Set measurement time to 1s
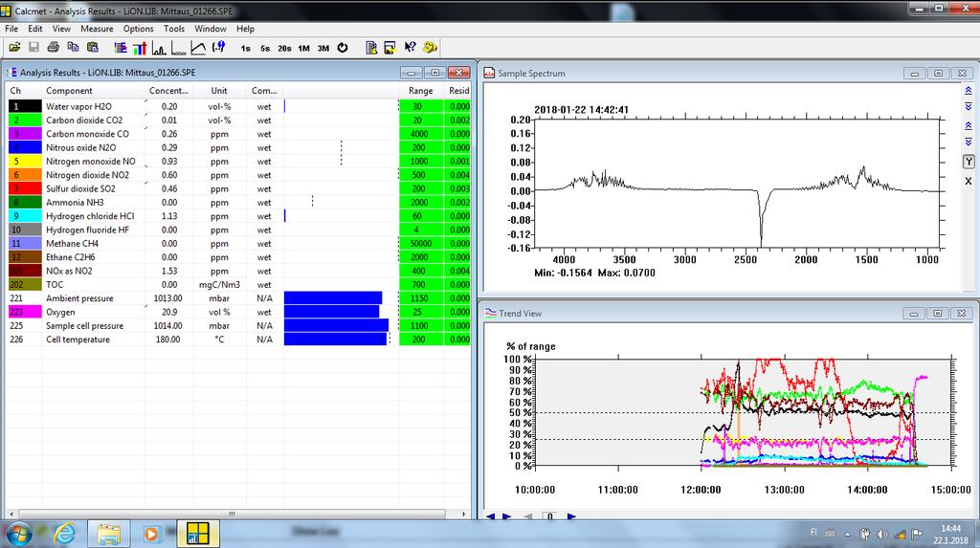The image size is (980, 548). click(x=246, y=48)
